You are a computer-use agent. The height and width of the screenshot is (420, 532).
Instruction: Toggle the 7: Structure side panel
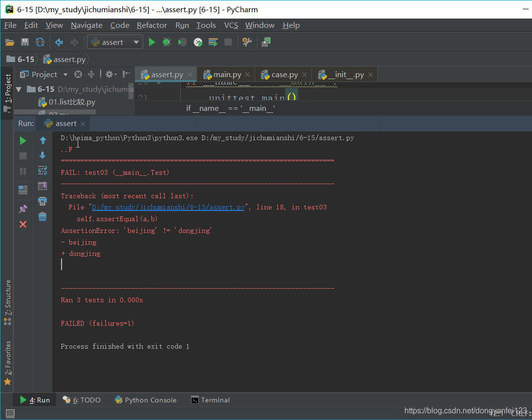7,303
